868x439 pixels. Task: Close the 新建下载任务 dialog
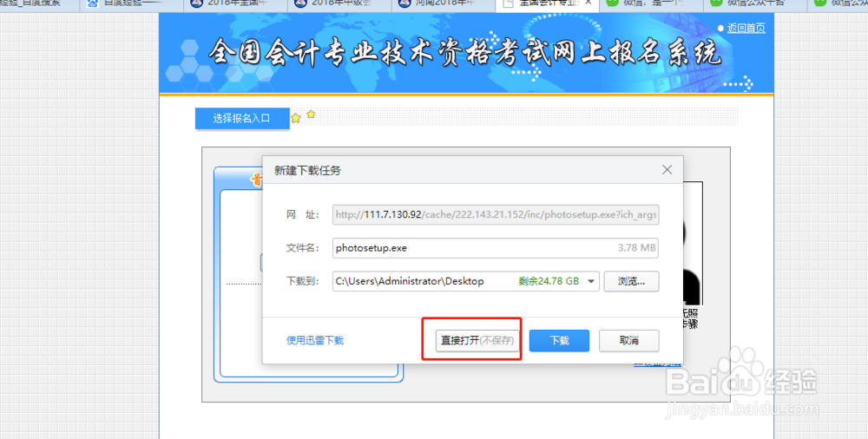click(x=667, y=170)
